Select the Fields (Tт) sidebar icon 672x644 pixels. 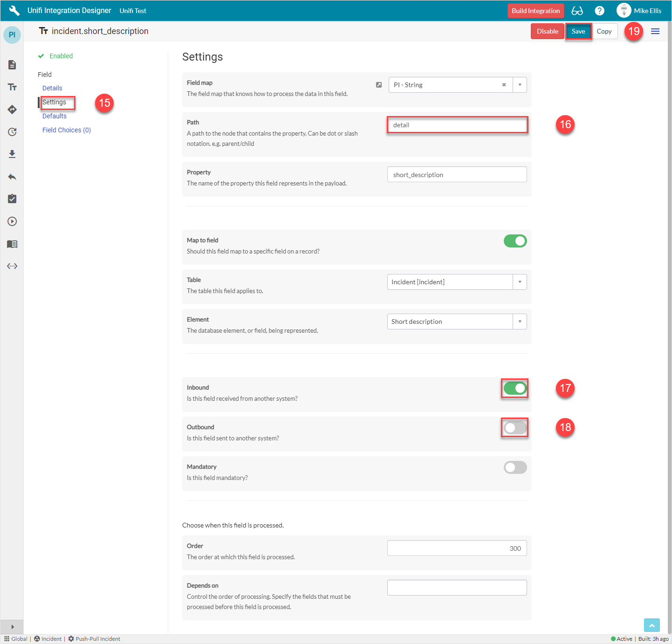click(12, 87)
